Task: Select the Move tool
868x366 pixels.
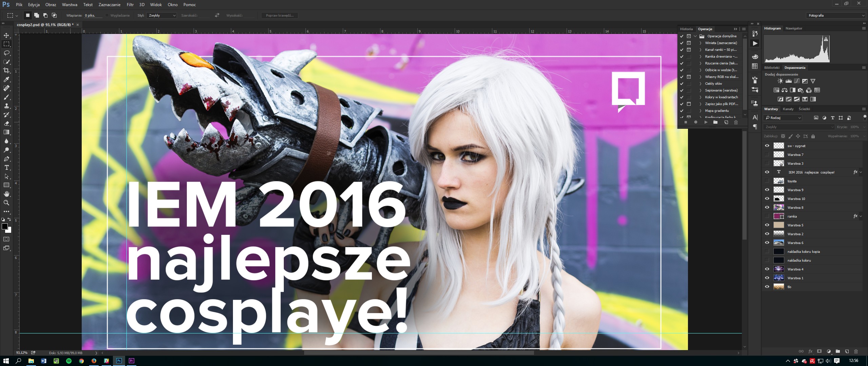Action: (x=6, y=35)
